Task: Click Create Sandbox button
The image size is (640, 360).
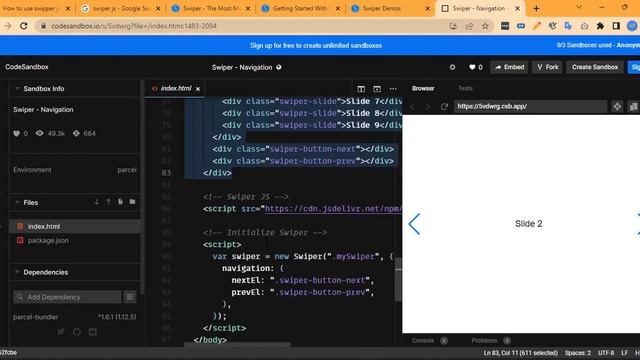Action: 595,67
